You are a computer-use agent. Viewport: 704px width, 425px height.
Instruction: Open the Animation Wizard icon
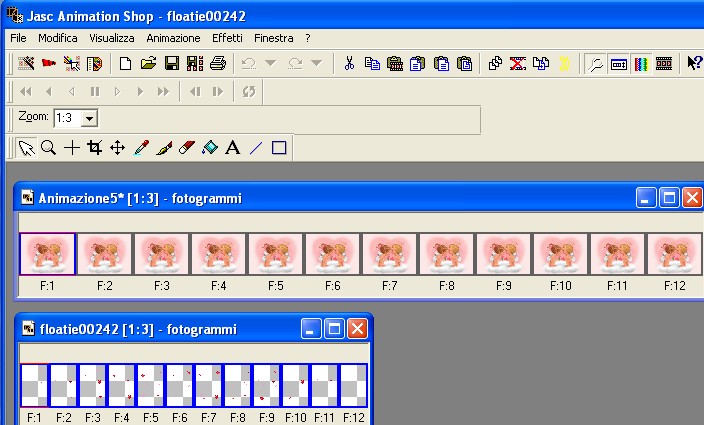[26, 63]
